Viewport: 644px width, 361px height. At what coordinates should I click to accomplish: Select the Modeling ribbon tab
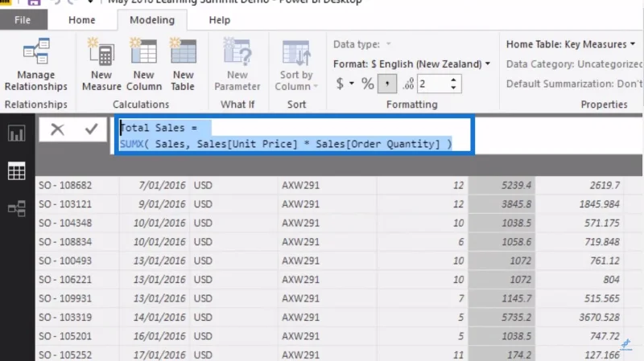coord(152,20)
